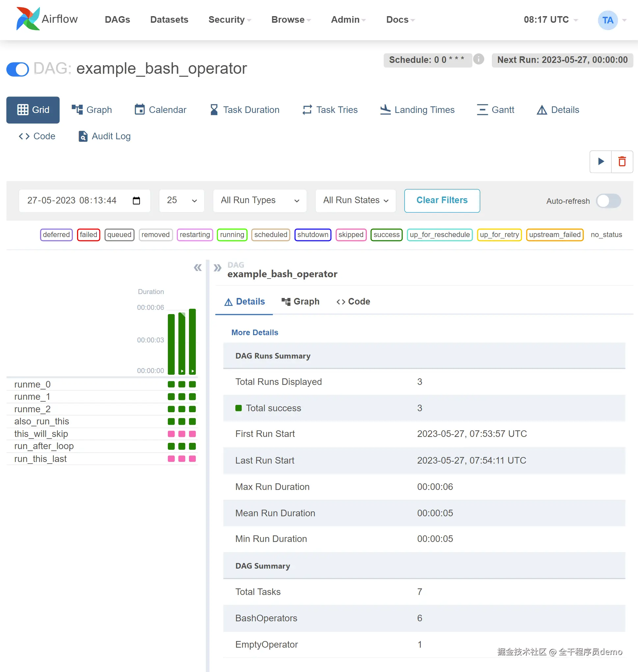Image resolution: width=638 pixels, height=672 pixels.
Task: Click the Trigger DAG play icon
Action: coord(600,161)
